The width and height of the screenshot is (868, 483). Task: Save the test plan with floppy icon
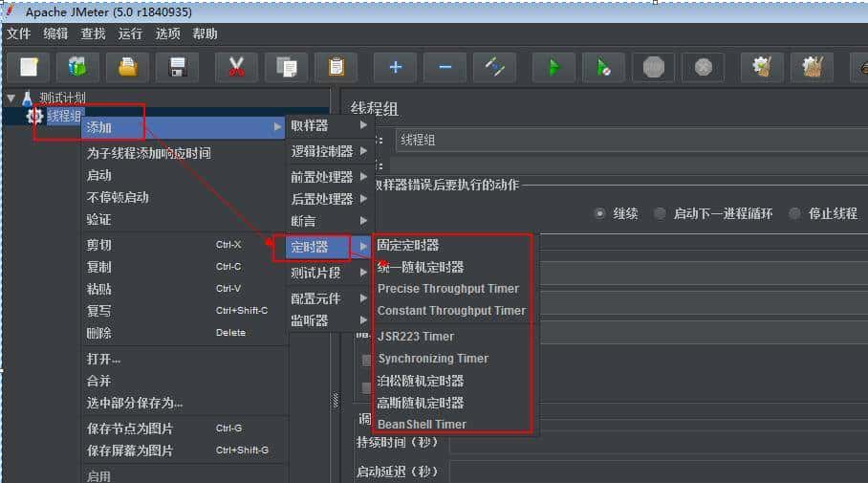pos(178,68)
